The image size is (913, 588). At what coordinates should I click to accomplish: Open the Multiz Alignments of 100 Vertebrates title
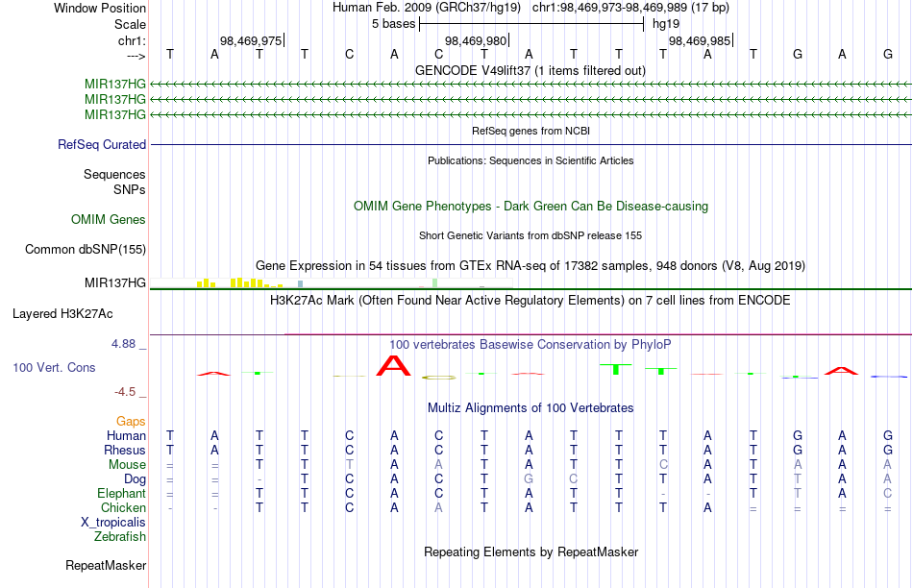coord(531,408)
